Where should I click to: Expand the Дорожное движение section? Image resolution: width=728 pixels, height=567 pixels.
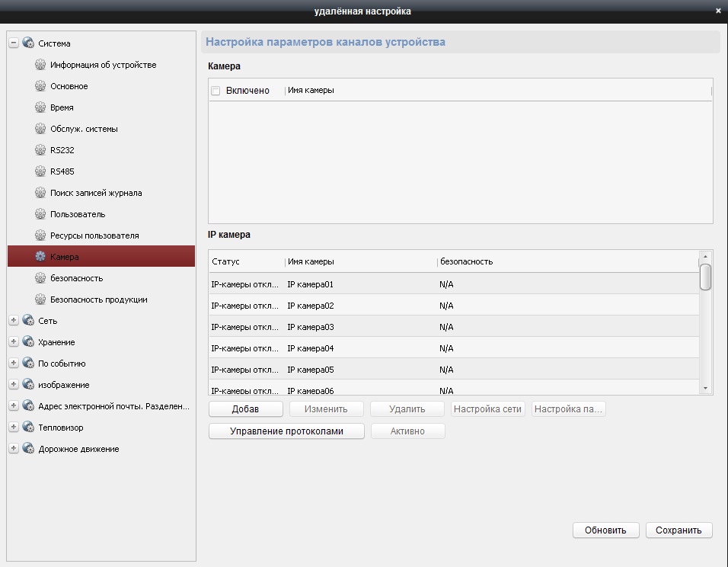(x=14, y=449)
